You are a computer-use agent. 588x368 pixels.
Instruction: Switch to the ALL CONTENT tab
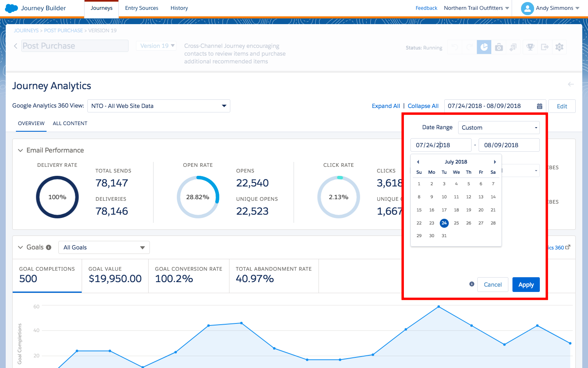(x=70, y=123)
